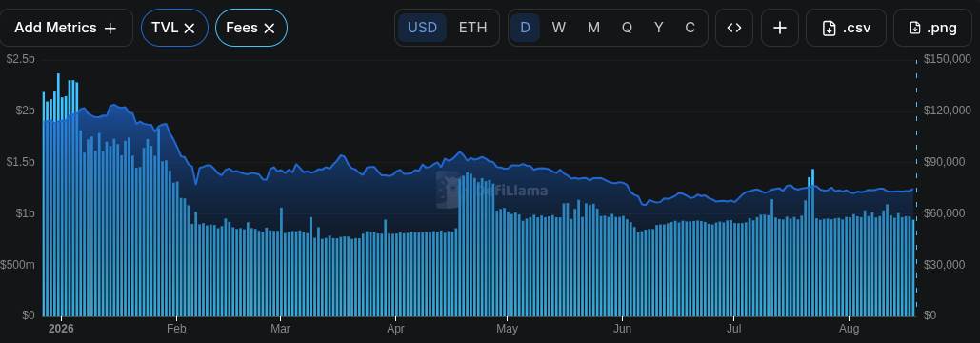This screenshot has height=343, width=980.
Task: Remove the TVL metric via its X icon
Action: (190, 29)
